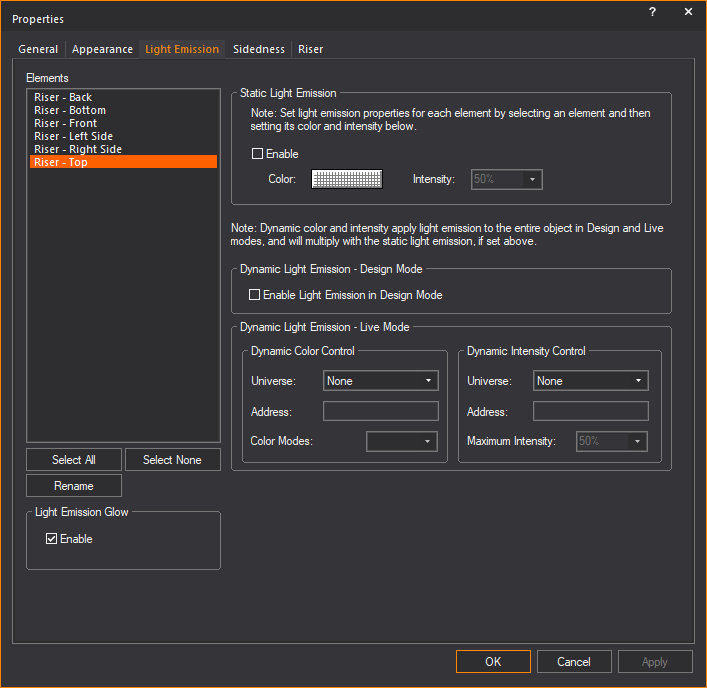
Task: Click the static emission Color swatch
Action: pyautogui.click(x=347, y=179)
